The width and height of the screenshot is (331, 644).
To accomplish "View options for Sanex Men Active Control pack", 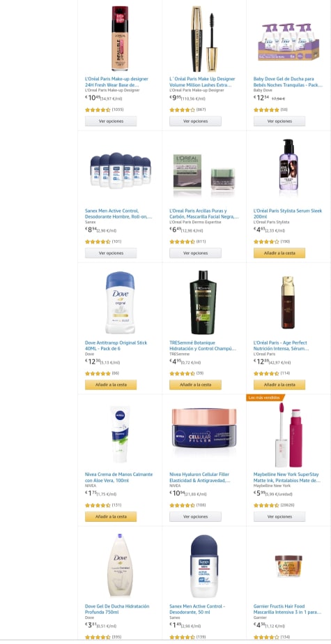I will [111, 253].
